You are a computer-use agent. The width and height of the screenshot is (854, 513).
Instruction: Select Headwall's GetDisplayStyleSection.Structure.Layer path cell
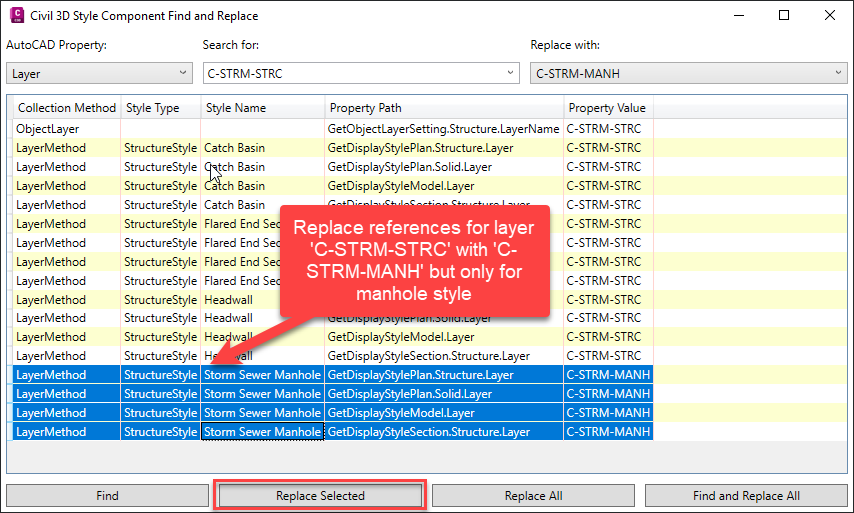(x=444, y=356)
